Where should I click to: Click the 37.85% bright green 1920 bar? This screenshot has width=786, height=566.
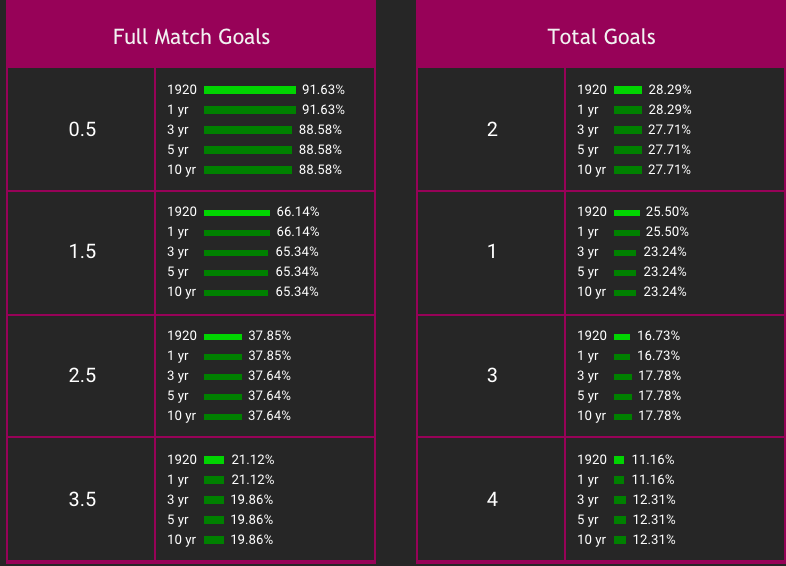click(223, 336)
